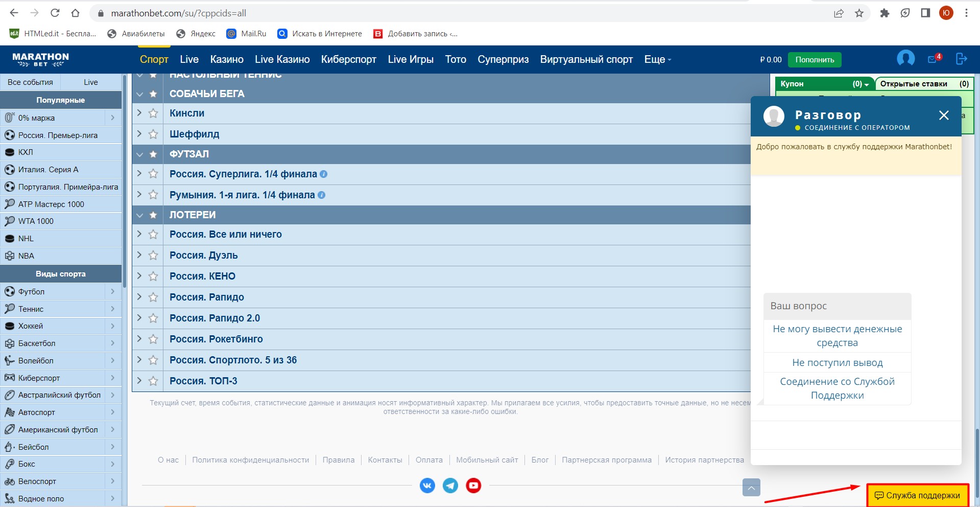
Task: Open the messages envelope icon
Action: (933, 59)
